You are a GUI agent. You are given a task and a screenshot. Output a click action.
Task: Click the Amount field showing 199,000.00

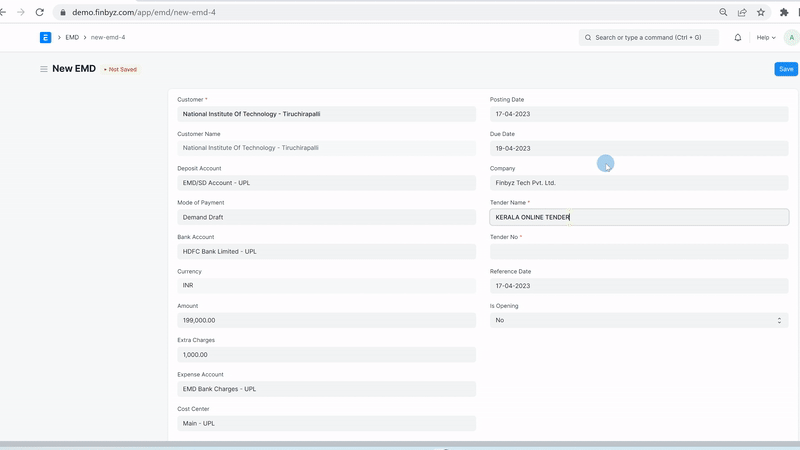(x=326, y=320)
